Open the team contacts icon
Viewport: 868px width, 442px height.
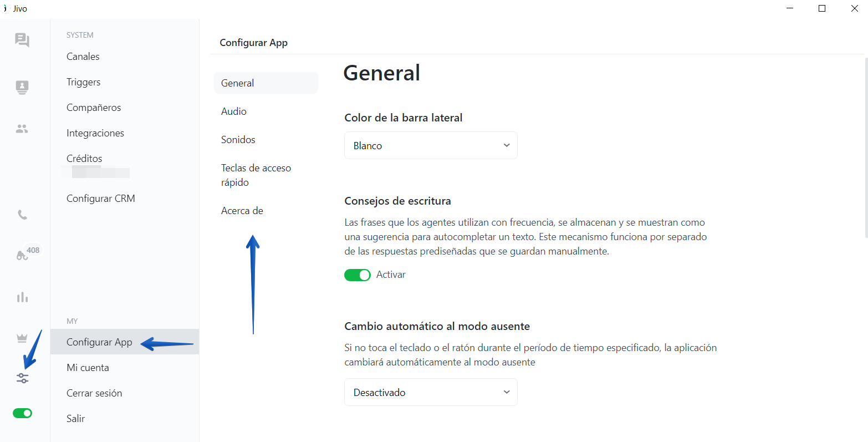pos(22,129)
